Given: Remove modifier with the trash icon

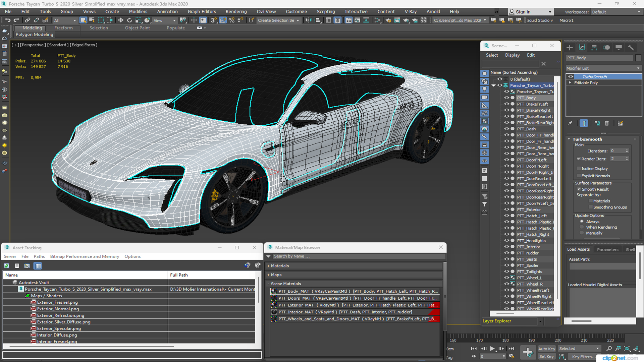Looking at the screenshot, I should 607,123.
